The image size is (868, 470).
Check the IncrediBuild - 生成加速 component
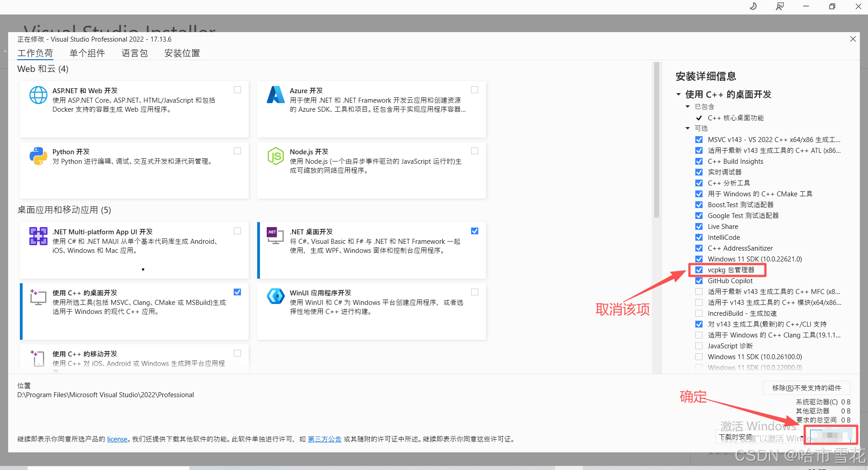tap(699, 313)
